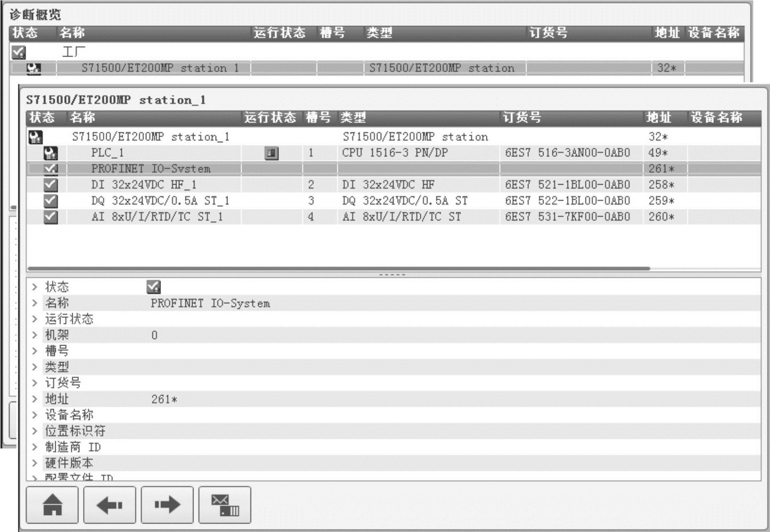Click station status icon in 诊断概览 window
The width and height of the screenshot is (770, 532).
(33, 68)
